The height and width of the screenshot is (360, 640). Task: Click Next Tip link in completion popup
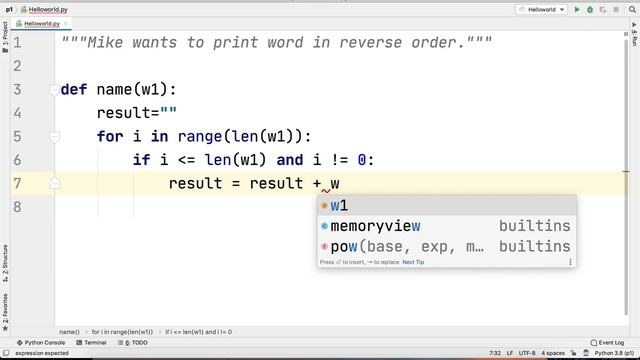(413, 262)
